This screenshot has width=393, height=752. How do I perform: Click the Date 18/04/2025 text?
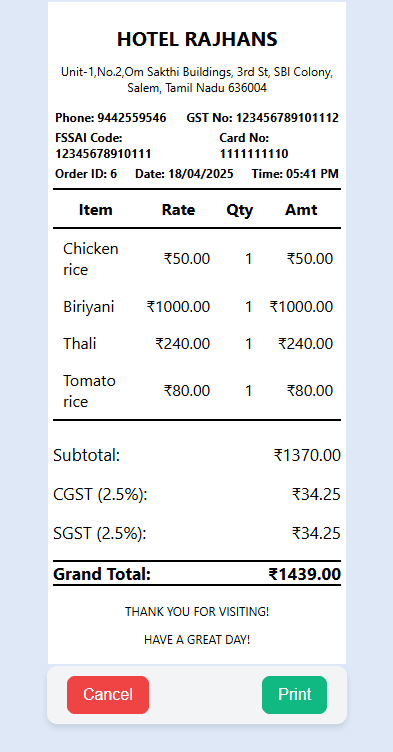click(x=184, y=174)
